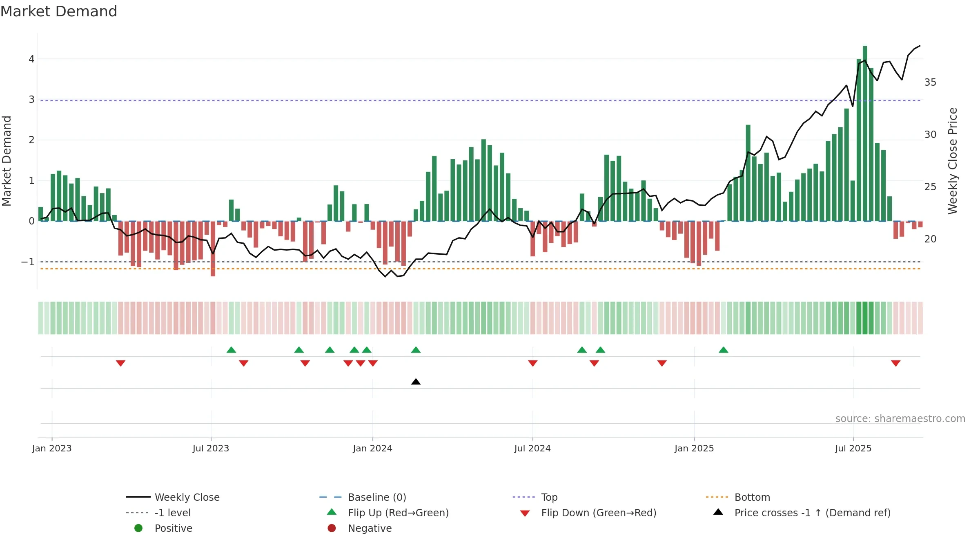The height and width of the screenshot is (551, 980).
Task: Click the Jul 2025 x-axis label
Action: 853,448
